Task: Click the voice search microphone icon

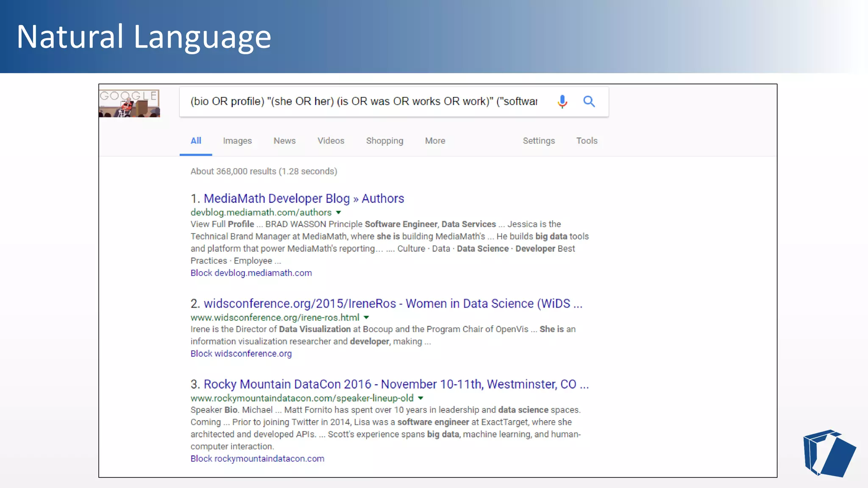Action: coord(562,102)
